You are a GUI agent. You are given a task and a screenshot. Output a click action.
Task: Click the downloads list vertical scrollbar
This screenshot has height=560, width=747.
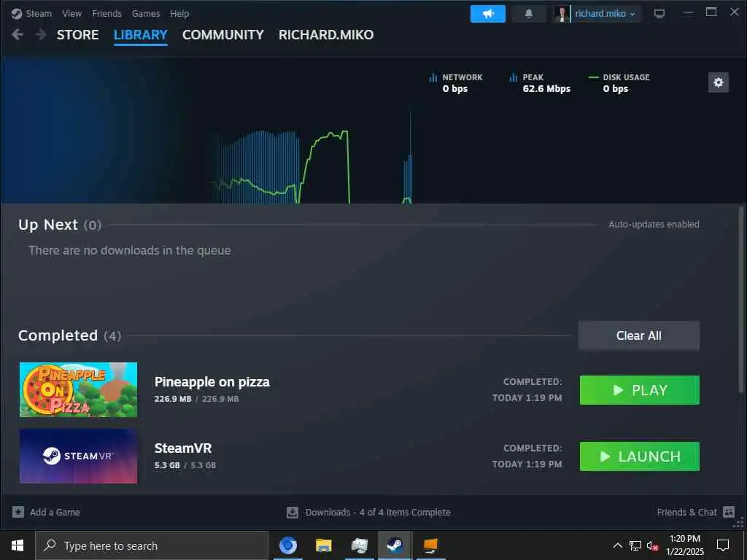(x=741, y=300)
